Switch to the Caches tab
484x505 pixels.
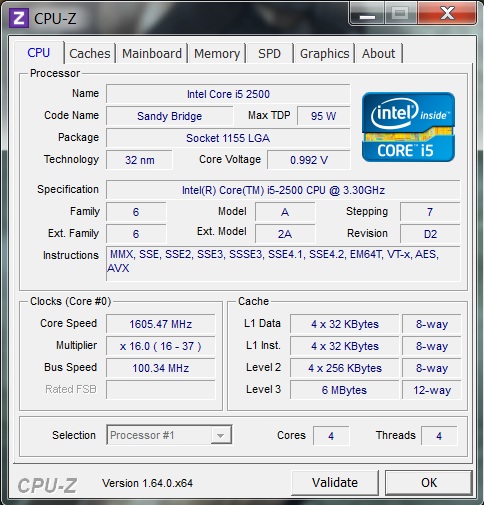[x=90, y=53]
